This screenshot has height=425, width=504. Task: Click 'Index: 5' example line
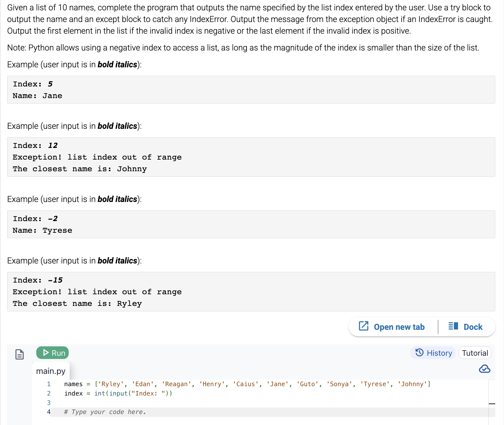point(33,84)
